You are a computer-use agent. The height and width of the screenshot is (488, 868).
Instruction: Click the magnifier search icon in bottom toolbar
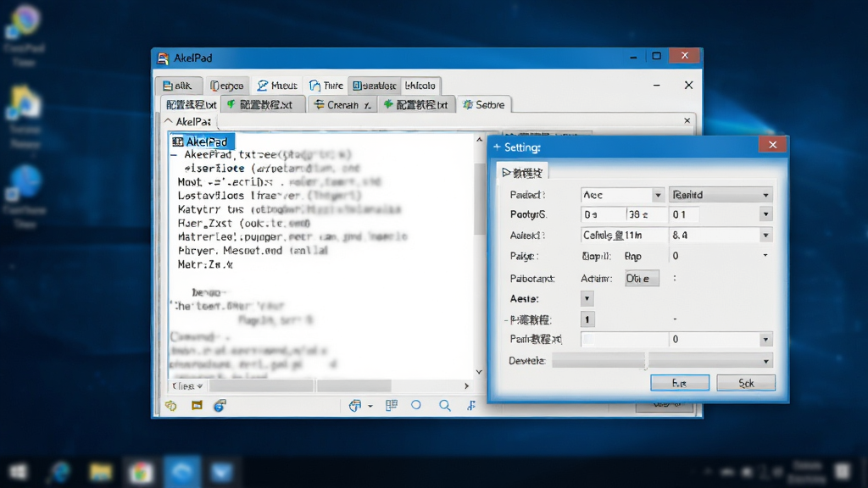click(x=444, y=406)
